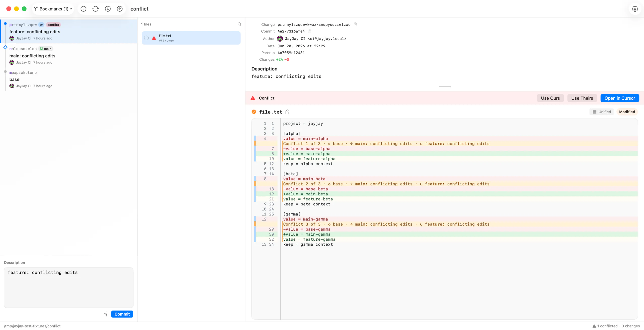Click the refresh sync icon

pyautogui.click(x=96, y=9)
